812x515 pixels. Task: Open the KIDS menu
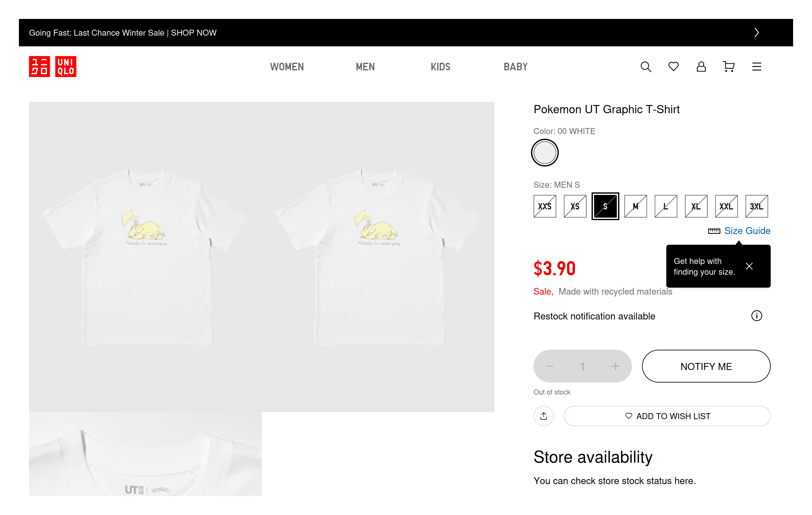440,67
